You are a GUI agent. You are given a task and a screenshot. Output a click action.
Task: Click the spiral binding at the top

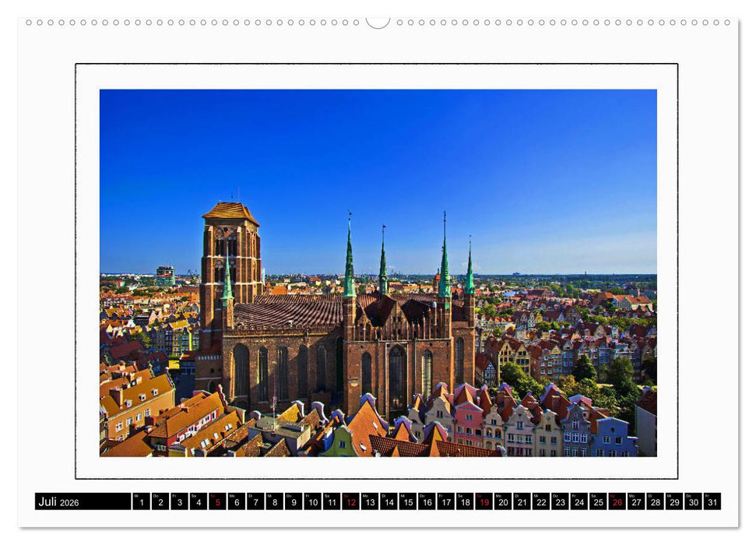click(378, 23)
